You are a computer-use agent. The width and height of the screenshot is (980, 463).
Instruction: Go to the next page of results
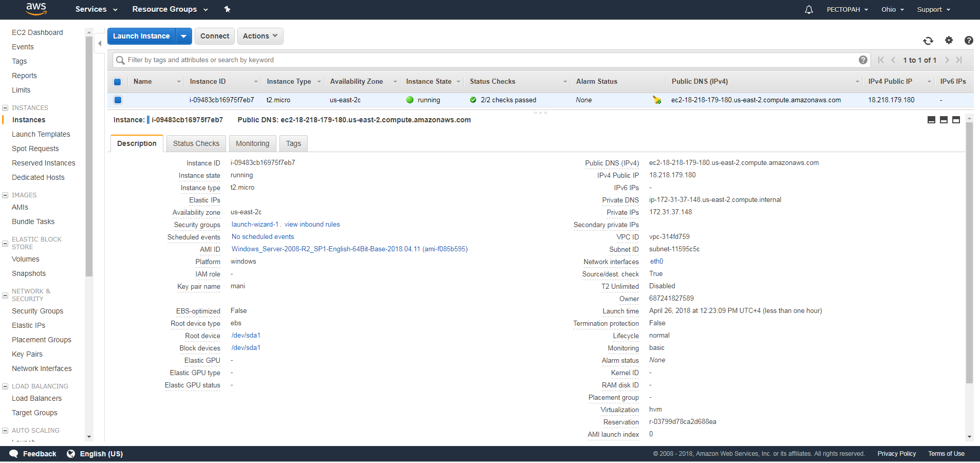tap(947, 60)
